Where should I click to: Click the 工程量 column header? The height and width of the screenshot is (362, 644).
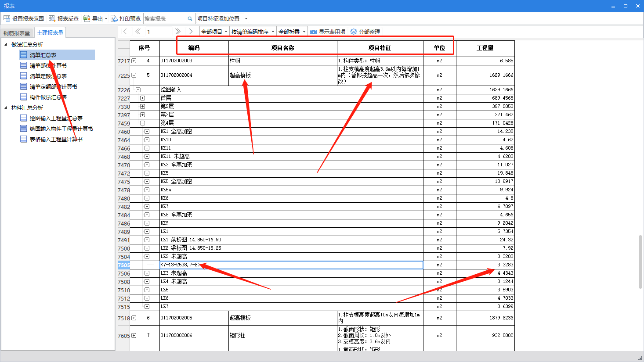[485, 48]
